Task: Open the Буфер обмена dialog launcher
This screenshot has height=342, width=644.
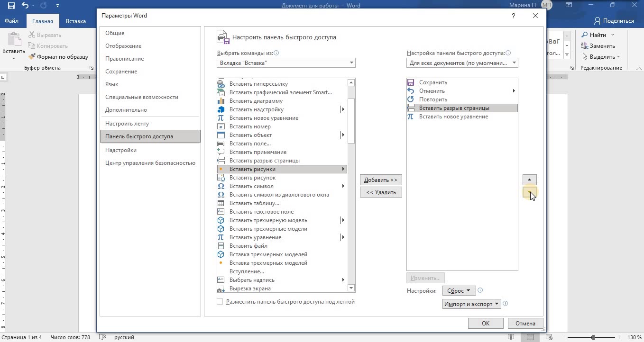Action: pyautogui.click(x=92, y=68)
